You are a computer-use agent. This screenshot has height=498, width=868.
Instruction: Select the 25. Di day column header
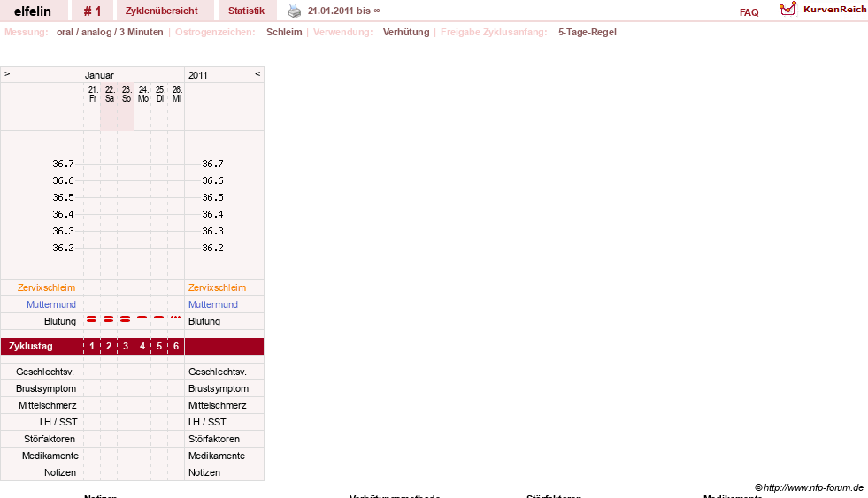click(x=160, y=94)
